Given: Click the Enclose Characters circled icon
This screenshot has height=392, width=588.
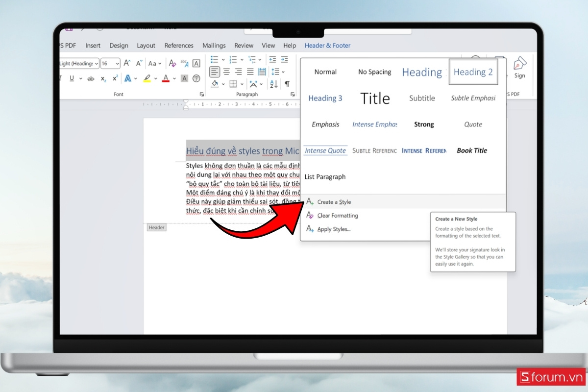Looking at the screenshot, I should pyautogui.click(x=196, y=78).
